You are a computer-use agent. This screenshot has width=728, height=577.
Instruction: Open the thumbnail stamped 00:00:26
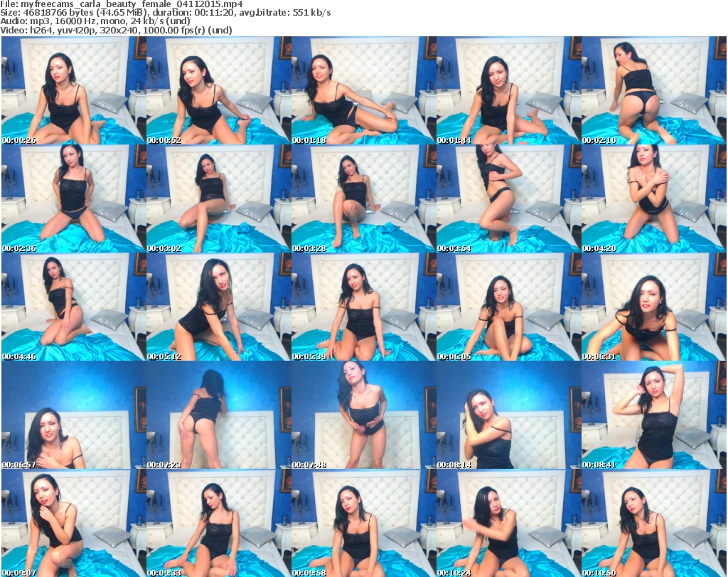pyautogui.click(x=74, y=90)
